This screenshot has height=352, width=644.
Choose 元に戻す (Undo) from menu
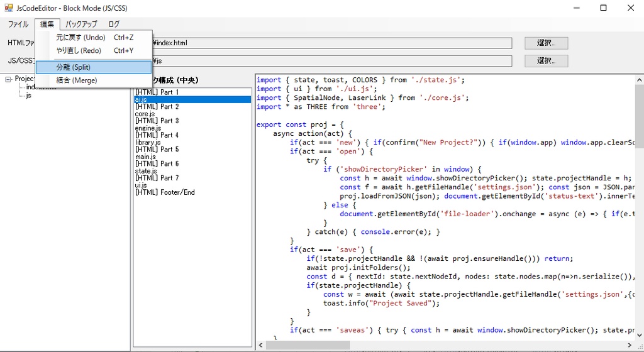[x=94, y=37]
